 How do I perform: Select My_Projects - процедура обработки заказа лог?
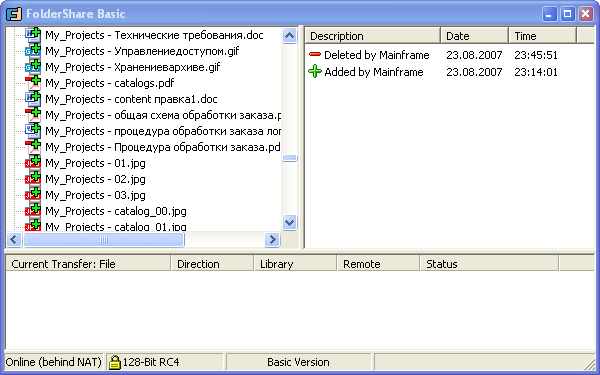(163, 131)
